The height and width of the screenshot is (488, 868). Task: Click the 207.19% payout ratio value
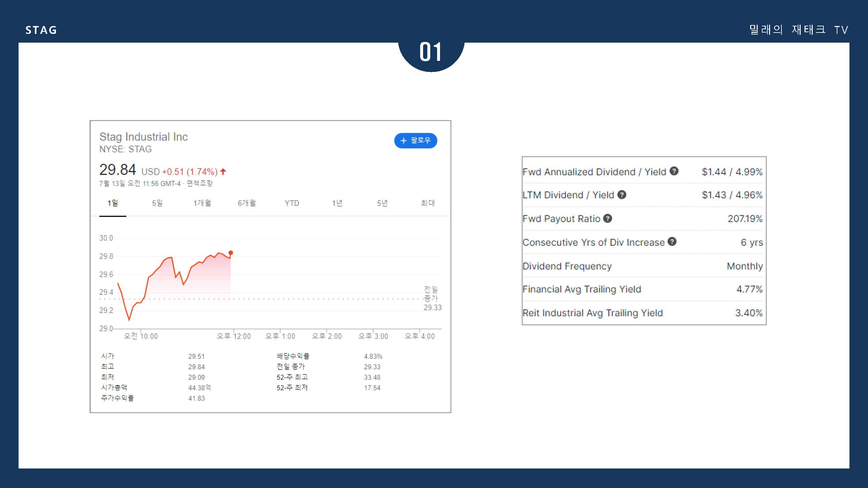[745, 219]
